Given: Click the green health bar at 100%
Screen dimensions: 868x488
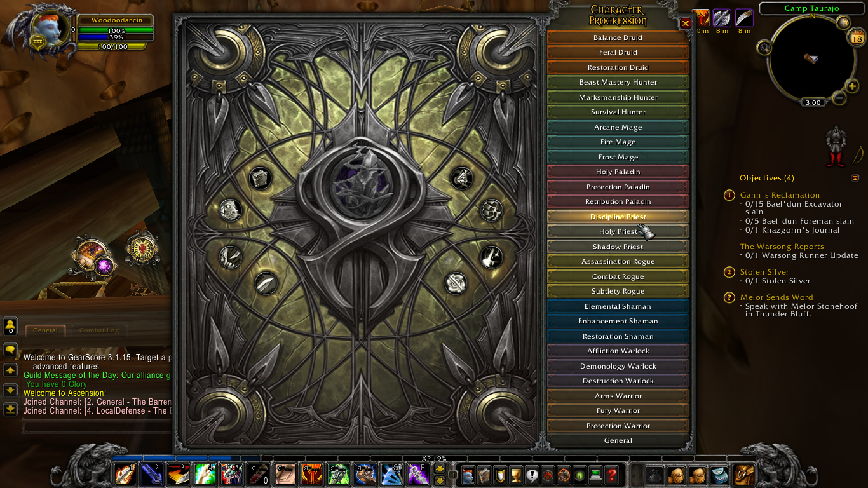Looking at the screenshot, I should click(x=116, y=30).
